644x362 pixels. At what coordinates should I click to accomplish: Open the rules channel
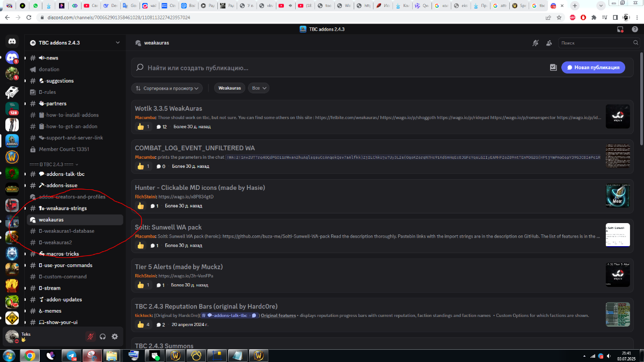[x=75, y=92]
